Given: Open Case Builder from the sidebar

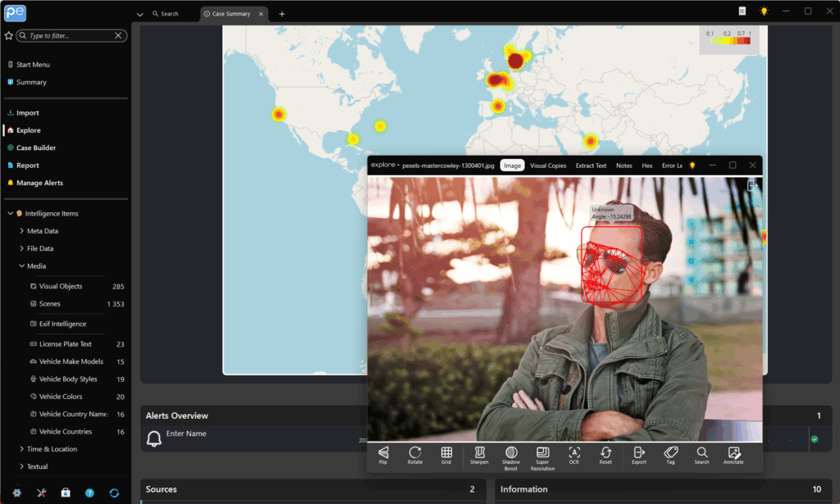Looking at the screenshot, I should click(36, 148).
